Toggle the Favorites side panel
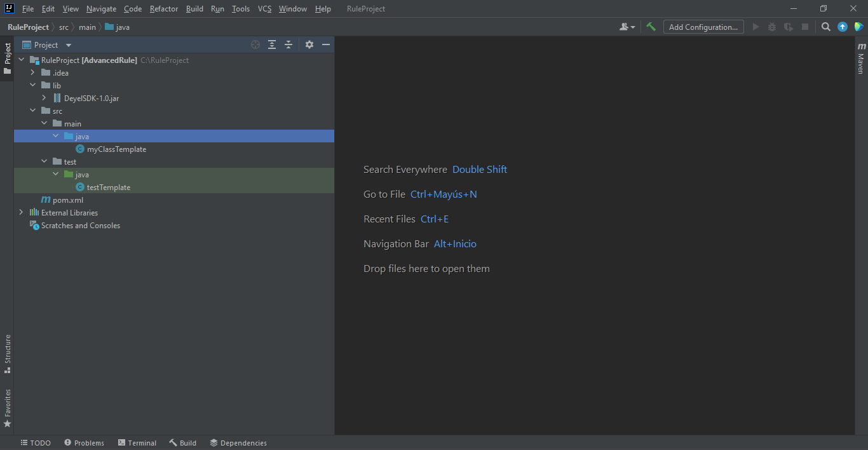Viewport: 868px width, 450px height. click(x=8, y=407)
